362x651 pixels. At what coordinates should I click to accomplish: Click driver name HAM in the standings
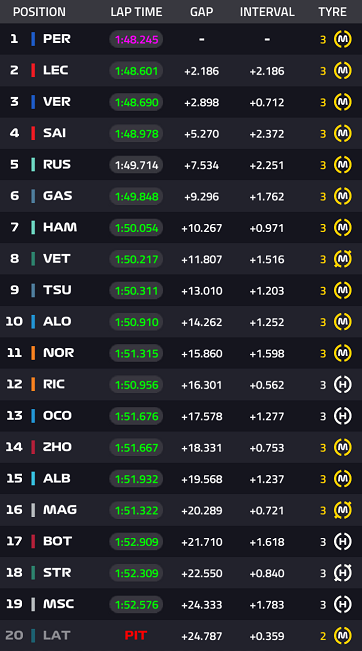pos(60,227)
